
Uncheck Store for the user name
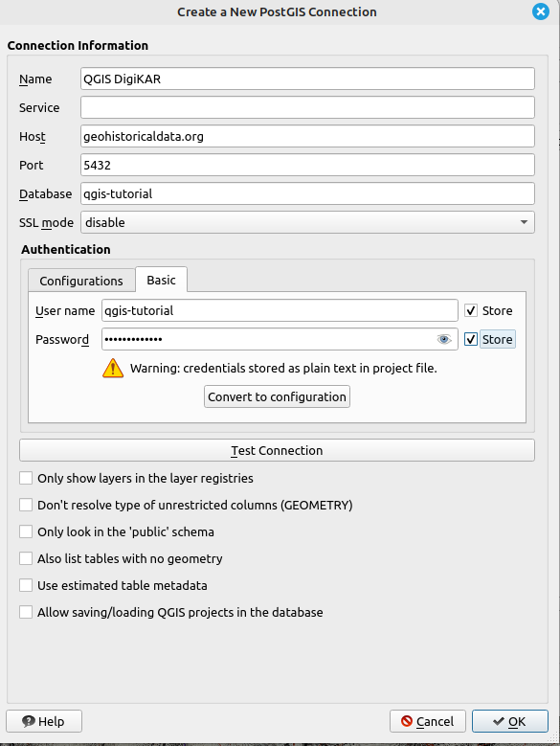(471, 310)
